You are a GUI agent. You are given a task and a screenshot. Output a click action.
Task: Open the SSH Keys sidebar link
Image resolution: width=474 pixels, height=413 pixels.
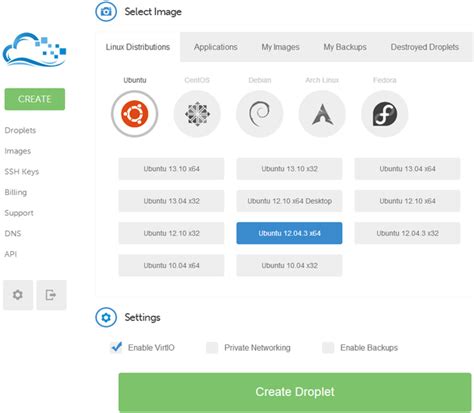tap(22, 172)
